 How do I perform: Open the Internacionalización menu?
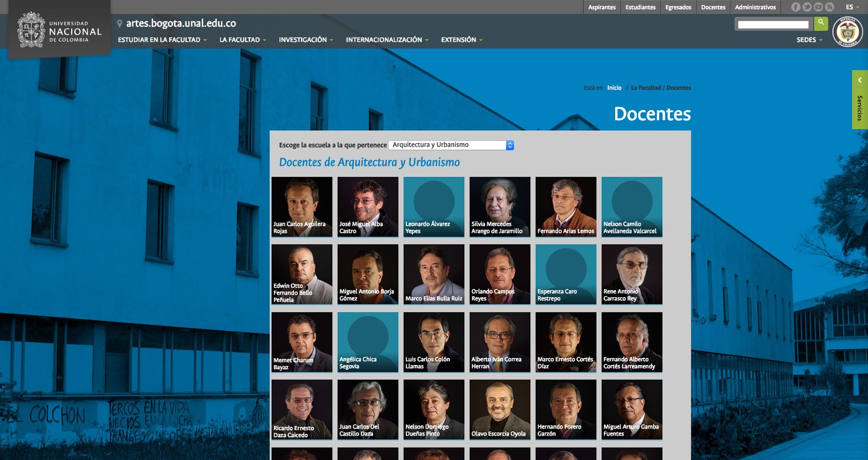[387, 40]
